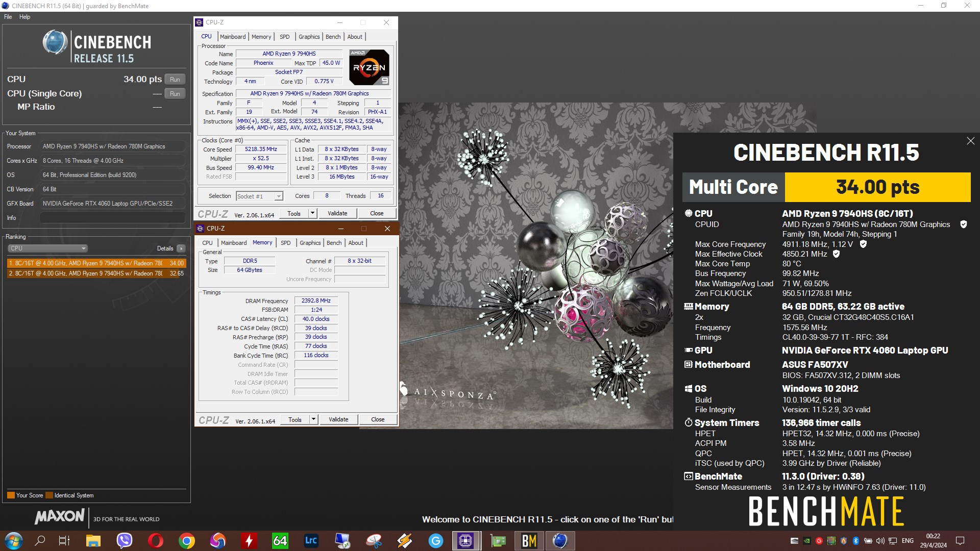Screen dimensions: 980x551
Task: Click Tools button in lower CPU-Z window
Action: tap(295, 420)
